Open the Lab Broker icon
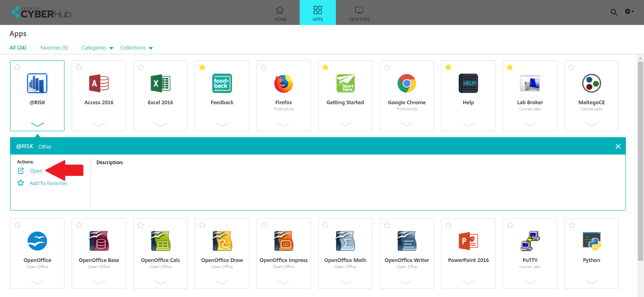The height and width of the screenshot is (297, 644). [x=530, y=83]
